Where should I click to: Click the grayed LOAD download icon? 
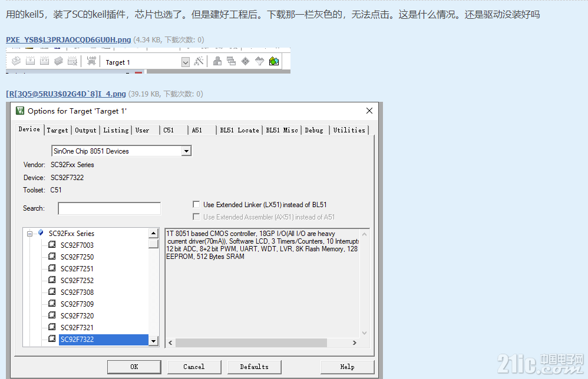(x=91, y=61)
